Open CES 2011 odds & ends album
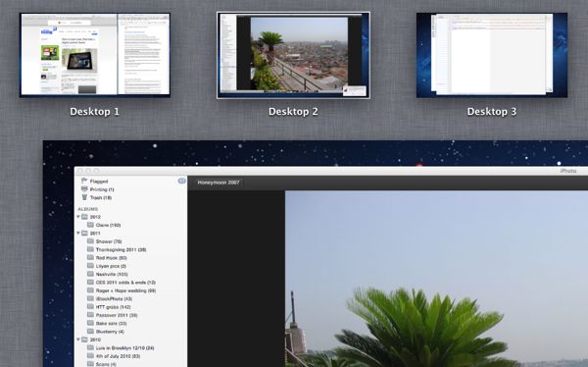The image size is (588, 367). point(125,283)
